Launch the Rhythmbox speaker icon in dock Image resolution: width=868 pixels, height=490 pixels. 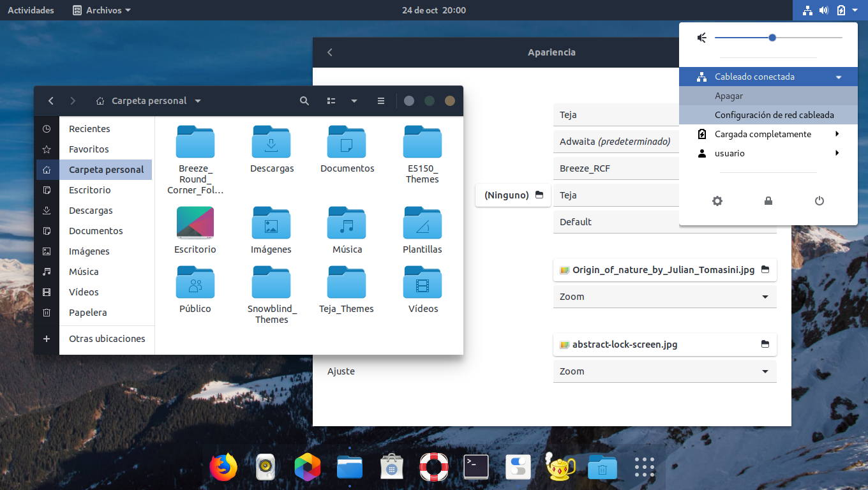point(266,467)
